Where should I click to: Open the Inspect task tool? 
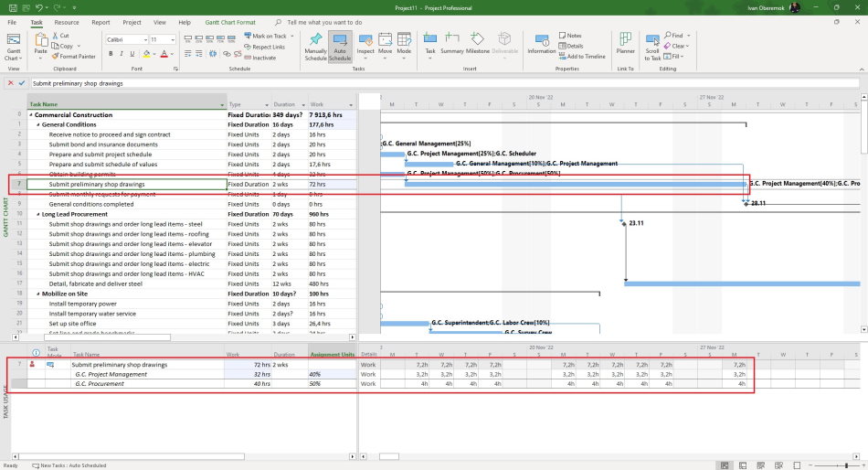coord(365,46)
